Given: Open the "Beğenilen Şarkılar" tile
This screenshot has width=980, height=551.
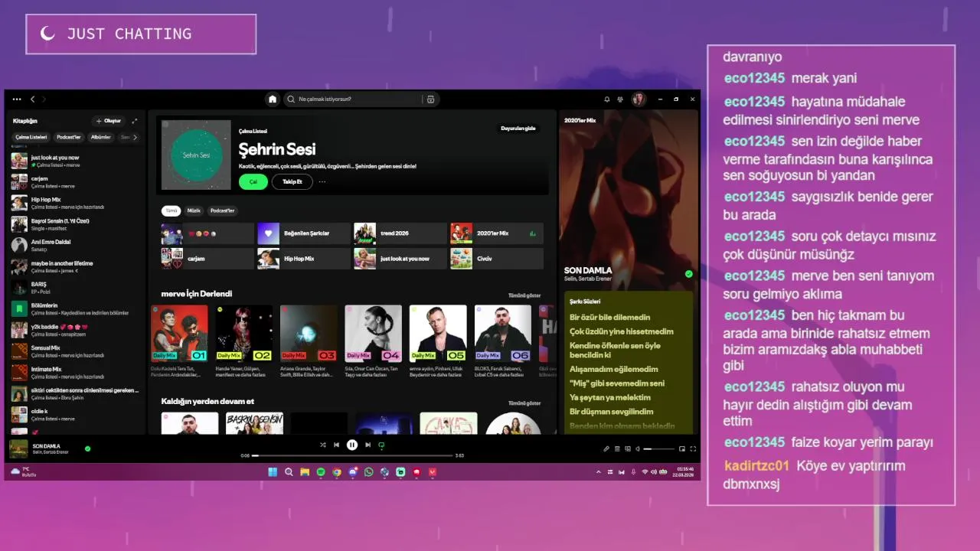Looking at the screenshot, I should [304, 233].
